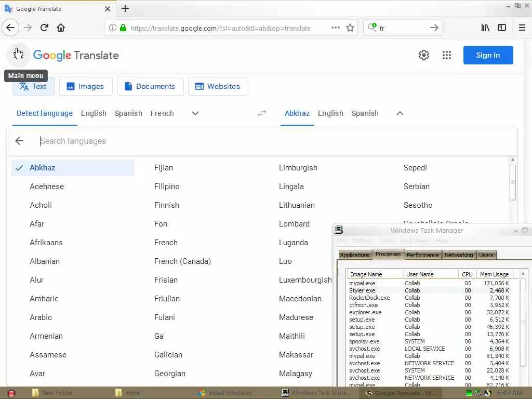532x399 pixels.
Task: Go to the browser home page
Action: click(61, 28)
